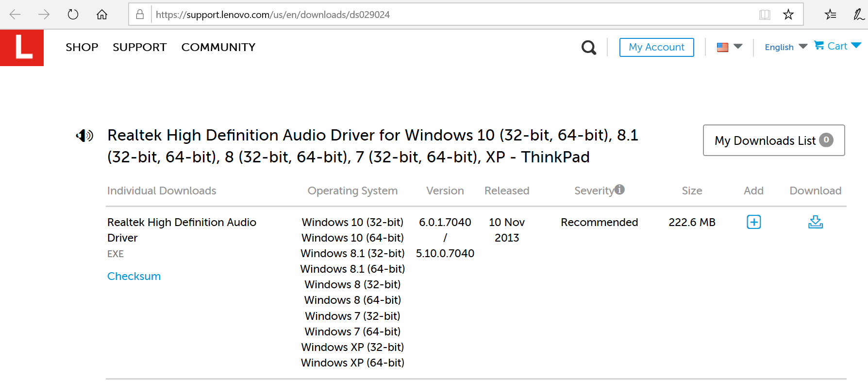
Task: Add page to favorites star
Action: click(788, 15)
